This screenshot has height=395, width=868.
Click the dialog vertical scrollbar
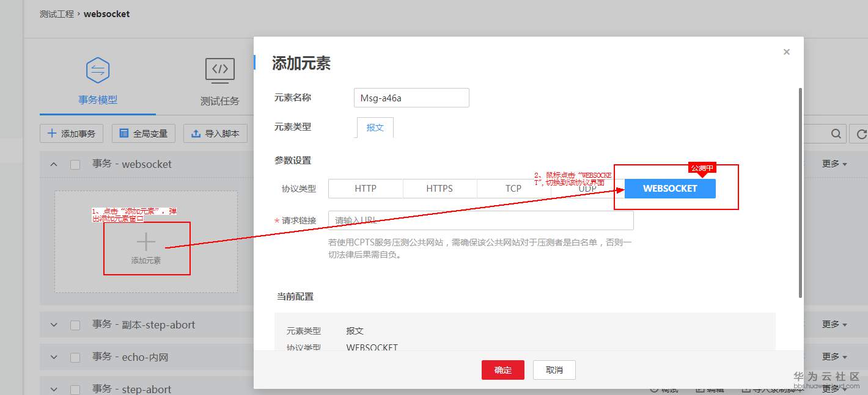pos(800,192)
